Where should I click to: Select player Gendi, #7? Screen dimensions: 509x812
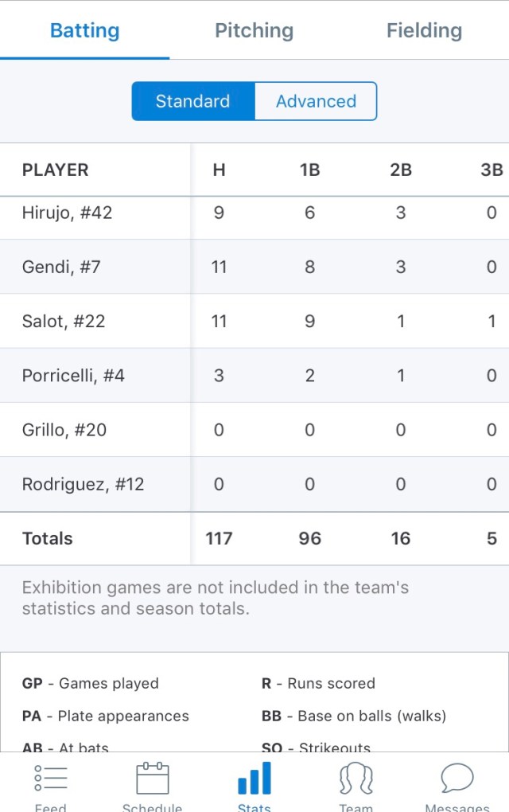pyautogui.click(x=61, y=267)
